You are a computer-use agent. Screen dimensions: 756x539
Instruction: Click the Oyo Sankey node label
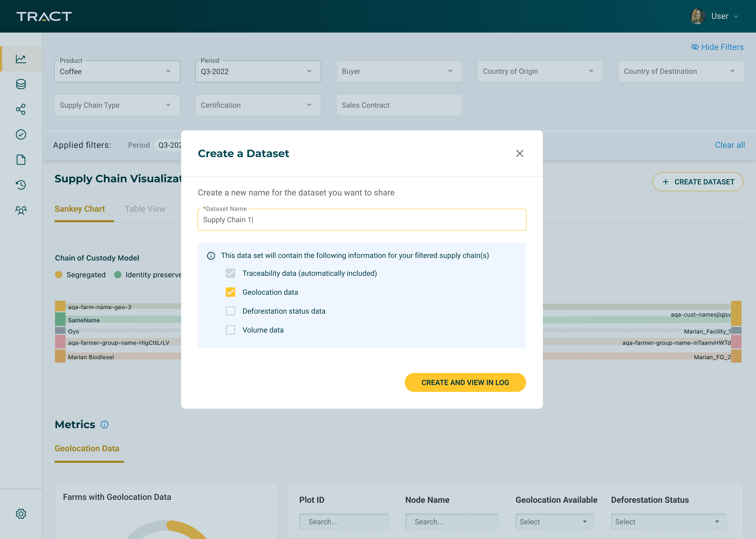(x=74, y=332)
